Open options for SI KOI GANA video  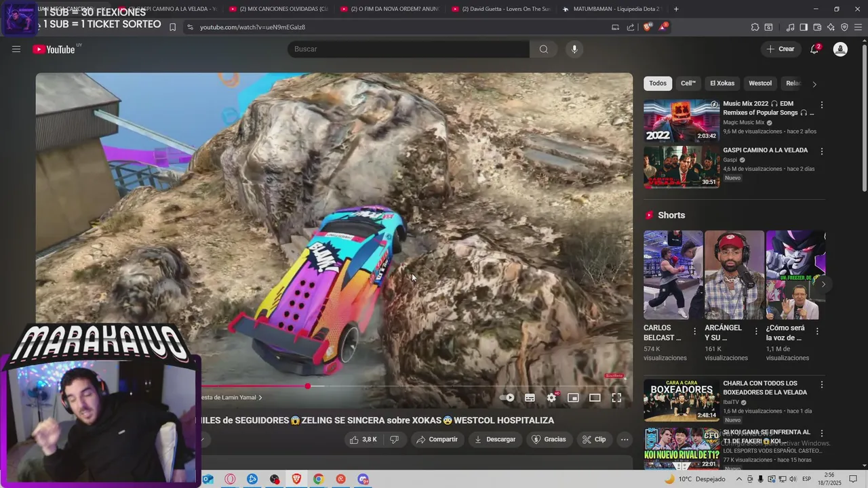(x=822, y=433)
